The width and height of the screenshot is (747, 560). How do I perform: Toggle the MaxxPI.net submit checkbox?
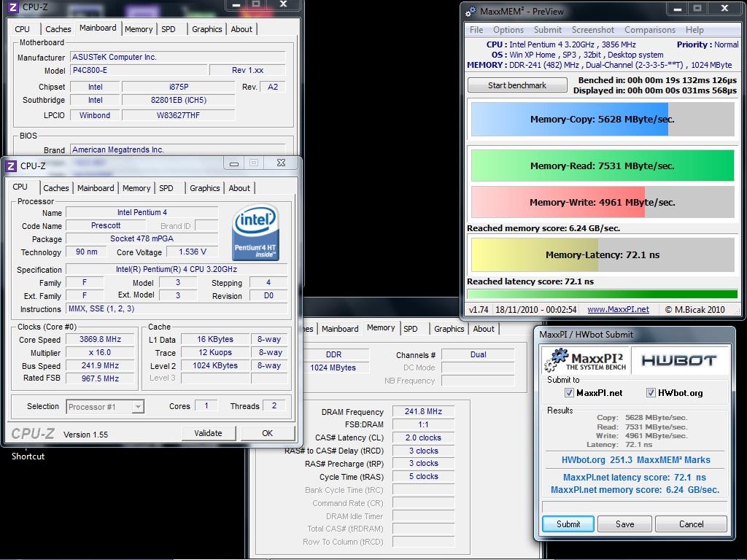(569, 392)
